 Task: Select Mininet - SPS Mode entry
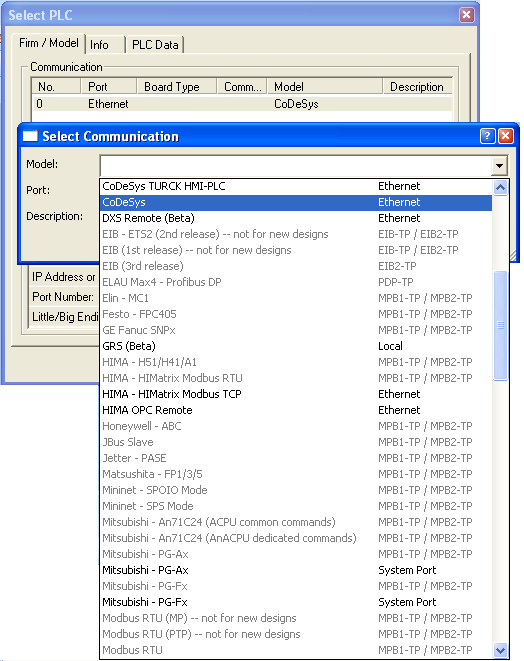296,506
